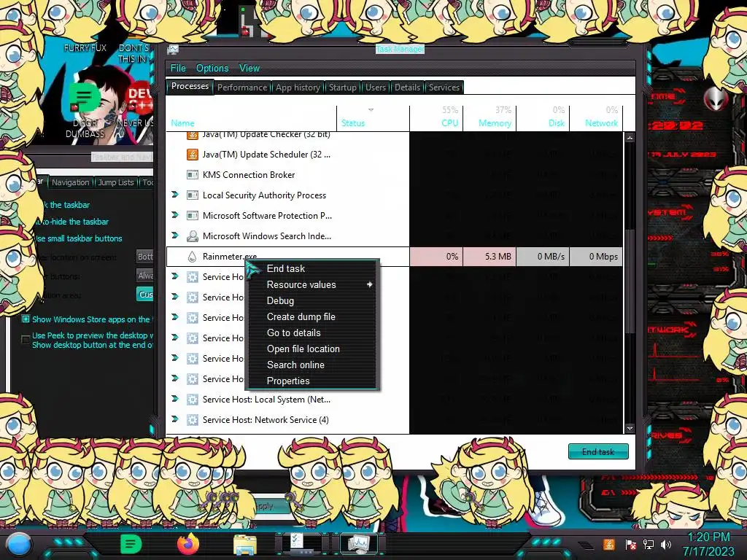Open taskbar location dropdown showing Bott
This screenshot has height=560, width=747.
coord(145,257)
